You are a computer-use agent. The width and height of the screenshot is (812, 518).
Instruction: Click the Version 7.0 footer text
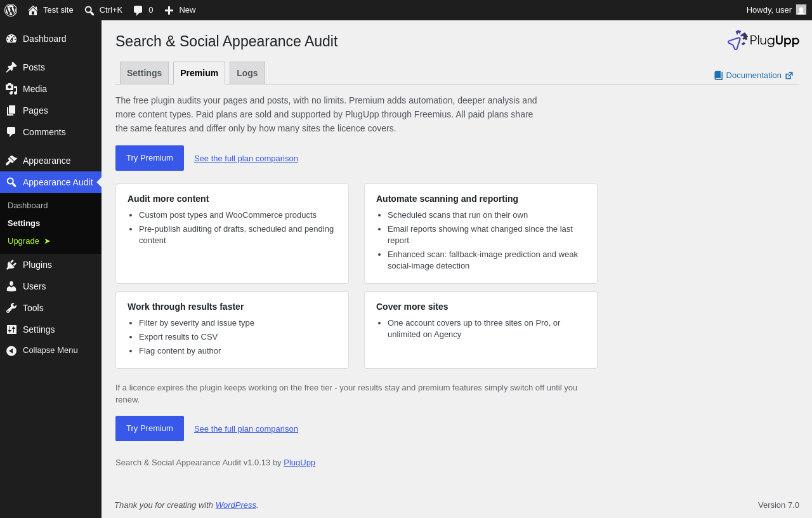pos(778,505)
